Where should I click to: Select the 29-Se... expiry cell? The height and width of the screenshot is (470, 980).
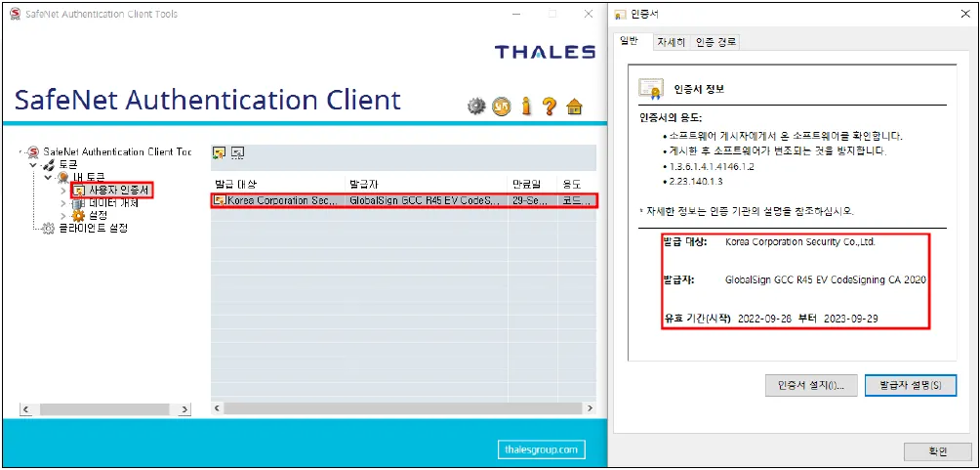[532, 200]
